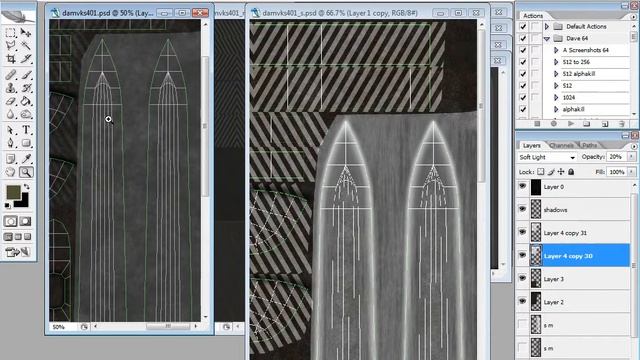Select the Slice tool

coord(26,59)
